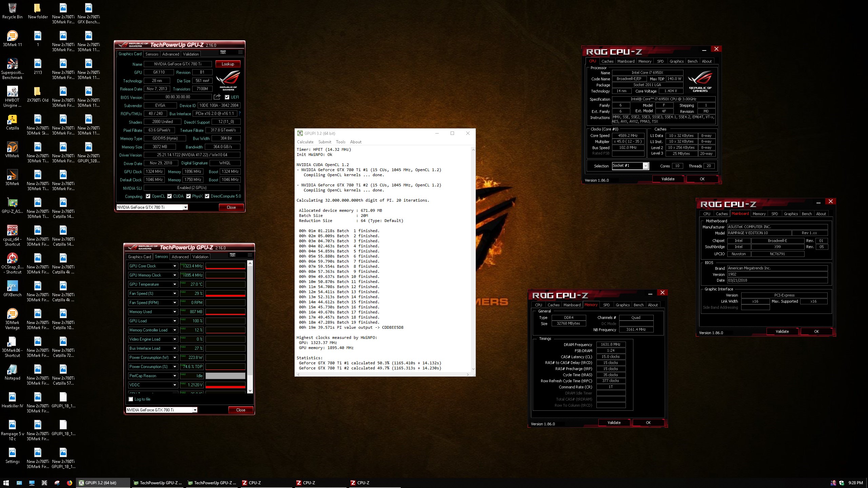Open Superposition Benchmark desktop icon

click(x=13, y=69)
